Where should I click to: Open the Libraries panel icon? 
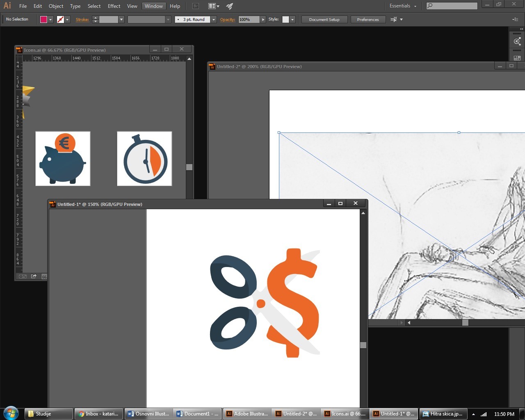click(x=517, y=41)
